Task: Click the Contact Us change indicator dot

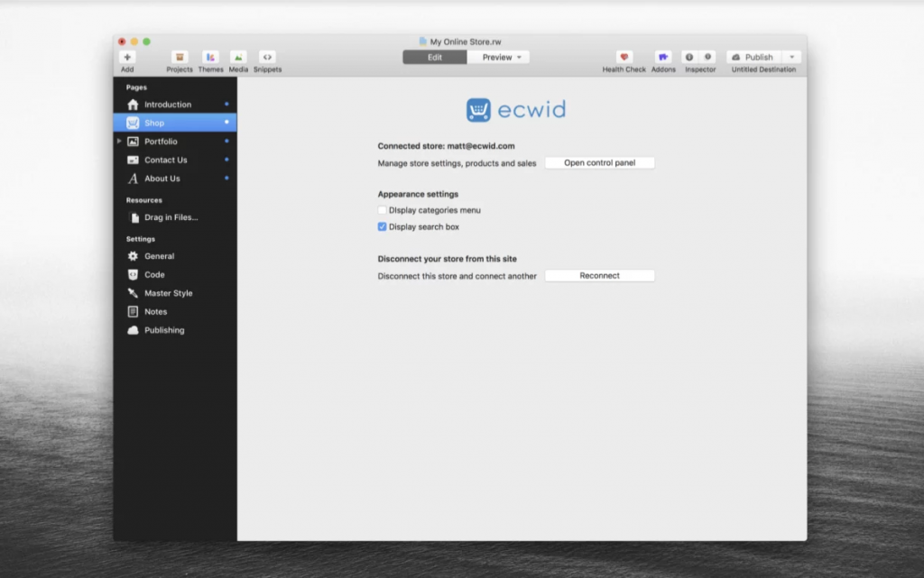Action: coord(226,160)
